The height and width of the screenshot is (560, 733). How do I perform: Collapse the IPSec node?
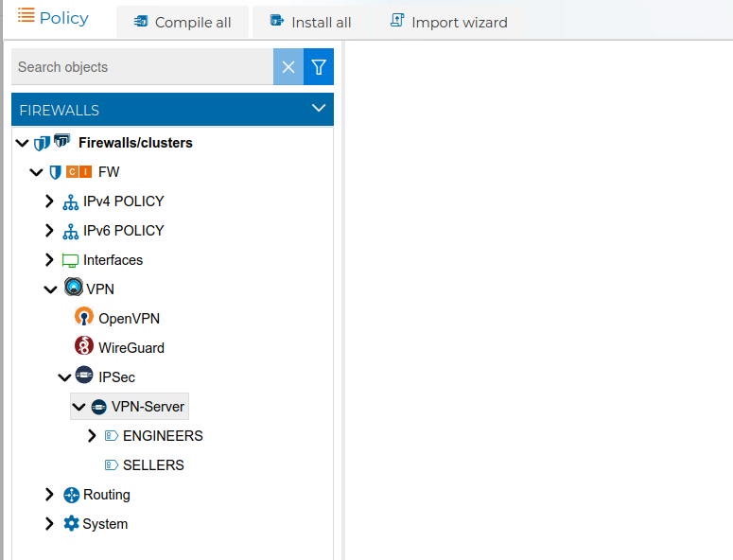64,377
